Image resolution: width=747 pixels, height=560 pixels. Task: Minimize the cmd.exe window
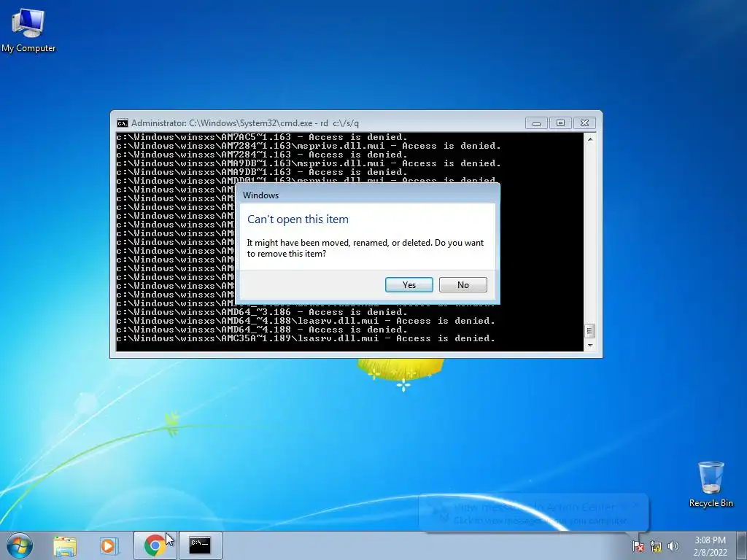pos(536,123)
